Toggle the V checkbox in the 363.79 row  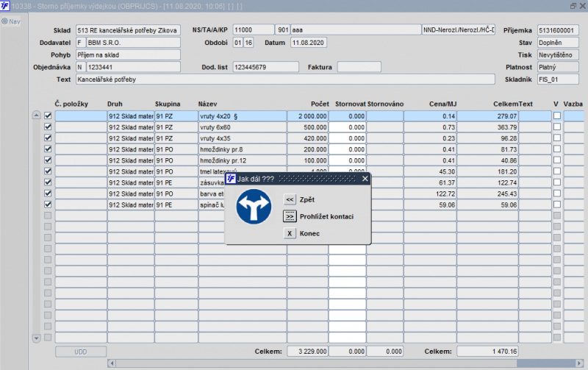557,127
